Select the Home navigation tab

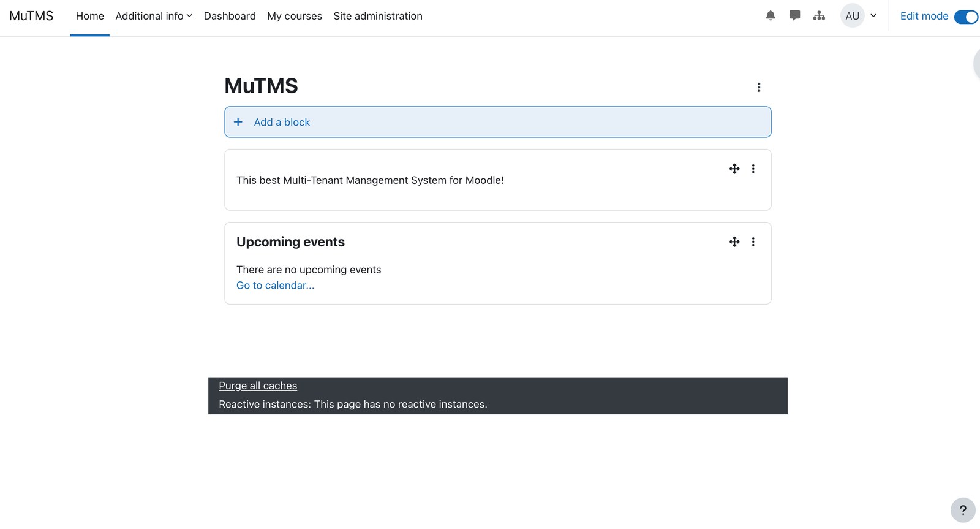coord(90,16)
